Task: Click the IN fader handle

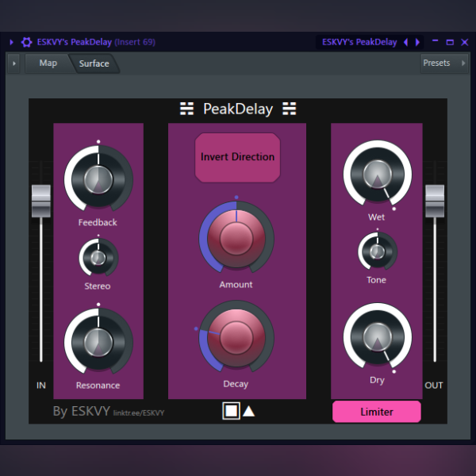Action: [x=41, y=201]
